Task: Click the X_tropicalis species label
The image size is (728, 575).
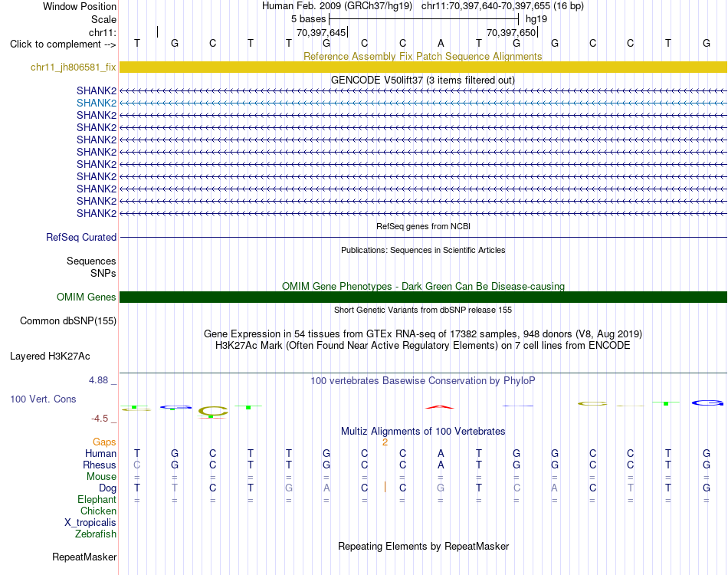Action: pyautogui.click(x=90, y=523)
